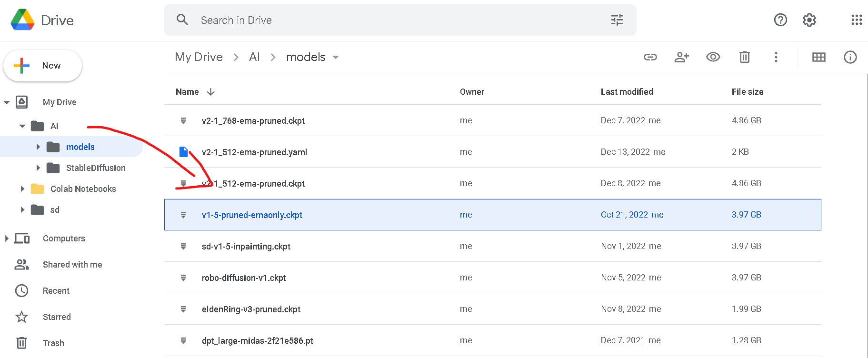
Task: Open Shared with me section
Action: 72,264
